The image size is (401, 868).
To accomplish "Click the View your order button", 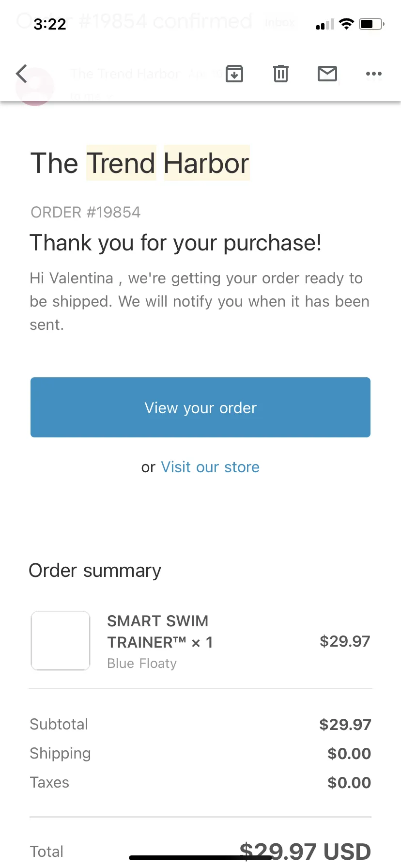I will point(200,407).
